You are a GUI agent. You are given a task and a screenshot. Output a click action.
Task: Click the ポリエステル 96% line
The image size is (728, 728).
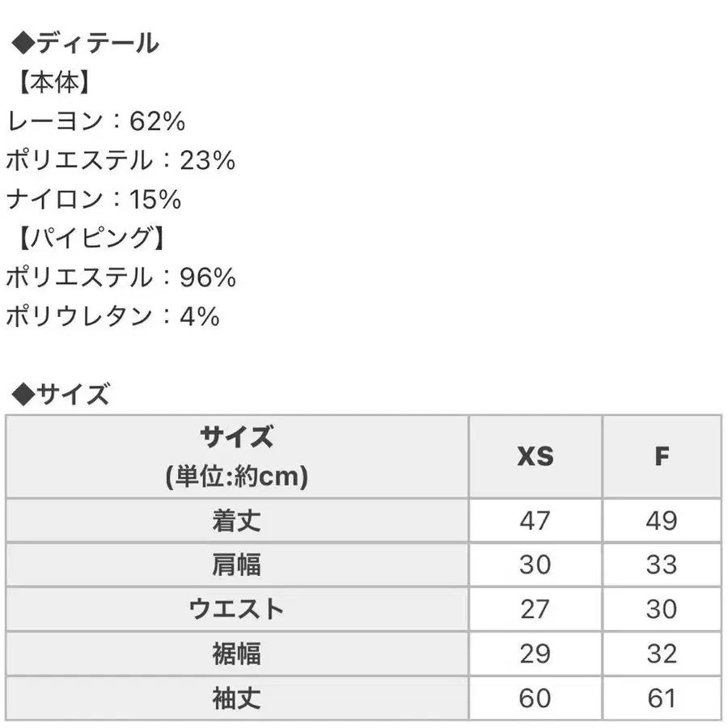[x=120, y=277]
